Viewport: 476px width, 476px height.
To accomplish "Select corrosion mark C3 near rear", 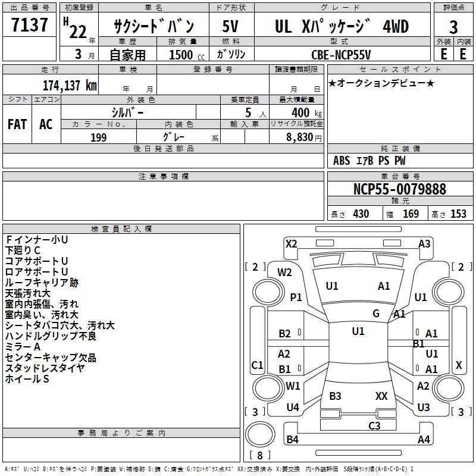I will (374, 426).
